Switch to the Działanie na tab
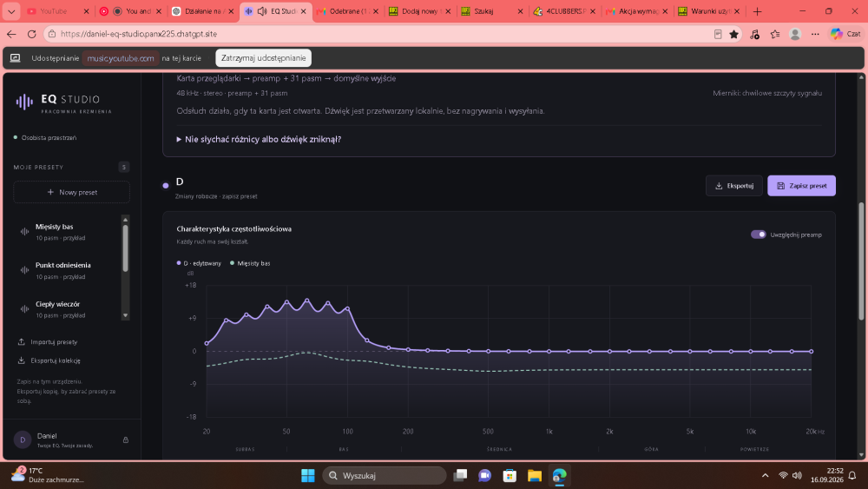This screenshot has width=868, height=489. [201, 11]
